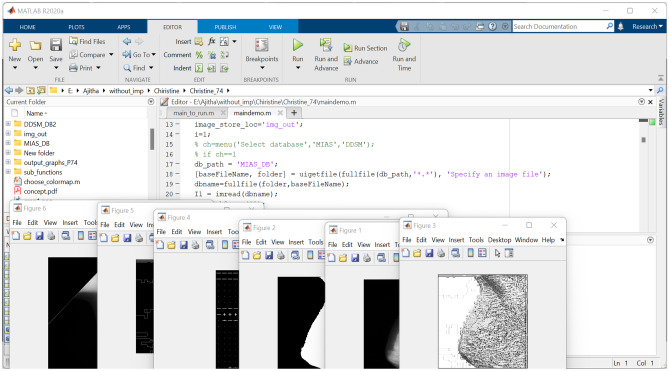Click the Breakpoints icon
The height and width of the screenshot is (371, 669).
coord(262,45)
